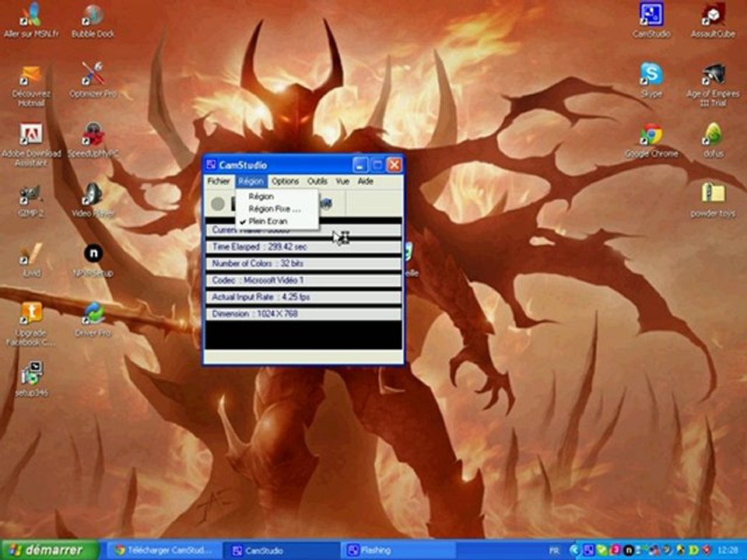Screen dimensions: 747x560
Task: Click the FR language indicator
Action: [554, 551]
